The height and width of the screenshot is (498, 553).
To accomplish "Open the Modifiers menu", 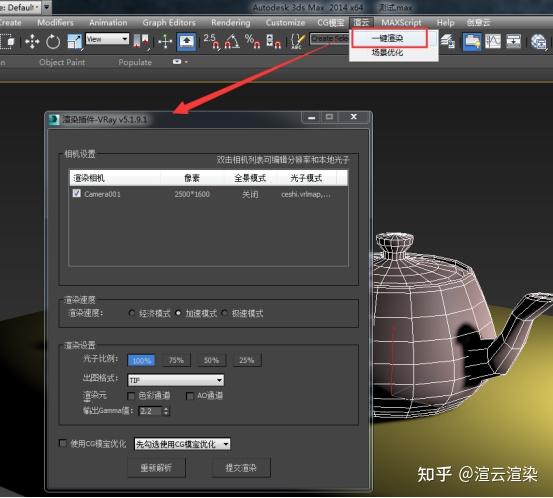I will click(x=55, y=23).
